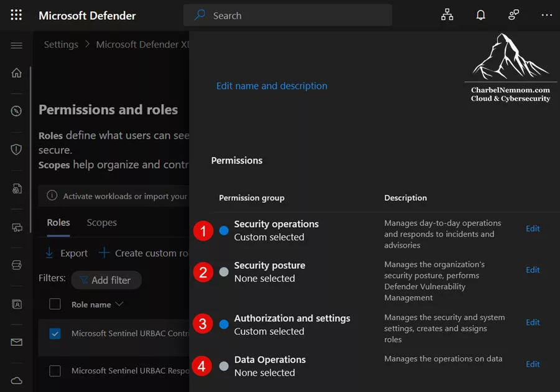Screen dimensions: 560x392
Task: Click Create custom role text
Action: 152,253
